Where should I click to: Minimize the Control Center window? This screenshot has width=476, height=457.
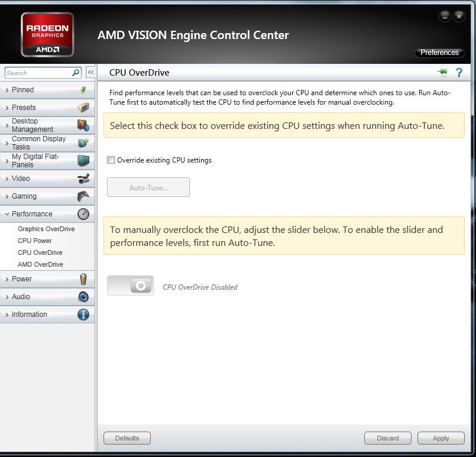tap(445, 16)
